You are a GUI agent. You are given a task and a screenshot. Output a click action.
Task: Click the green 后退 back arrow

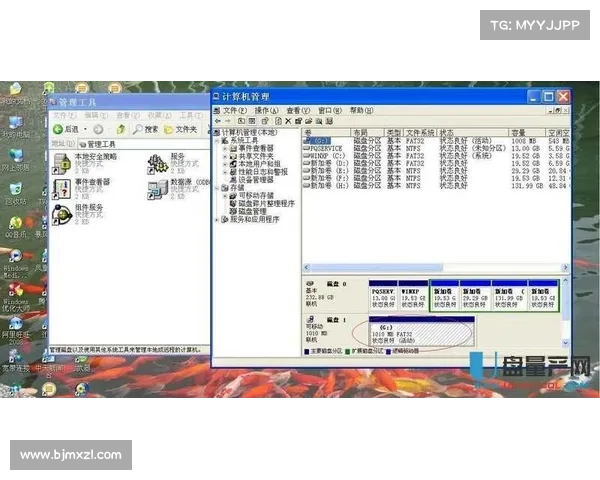click(x=59, y=129)
